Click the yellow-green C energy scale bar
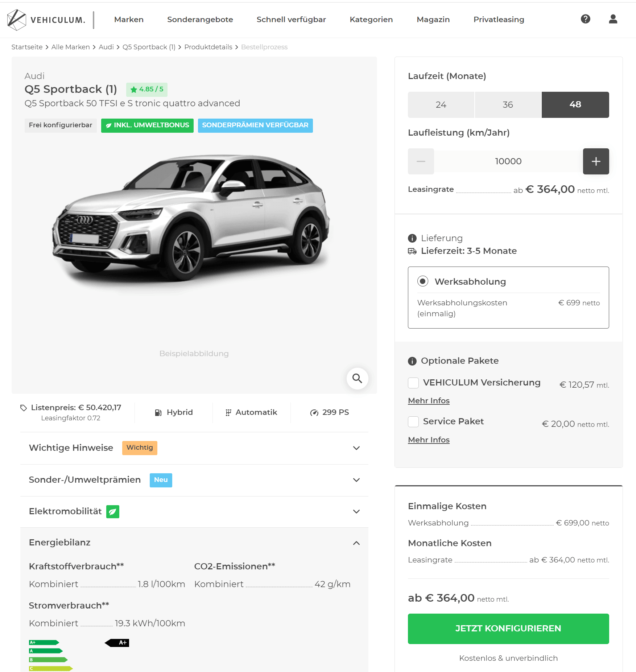The width and height of the screenshot is (636, 672). tap(51, 668)
